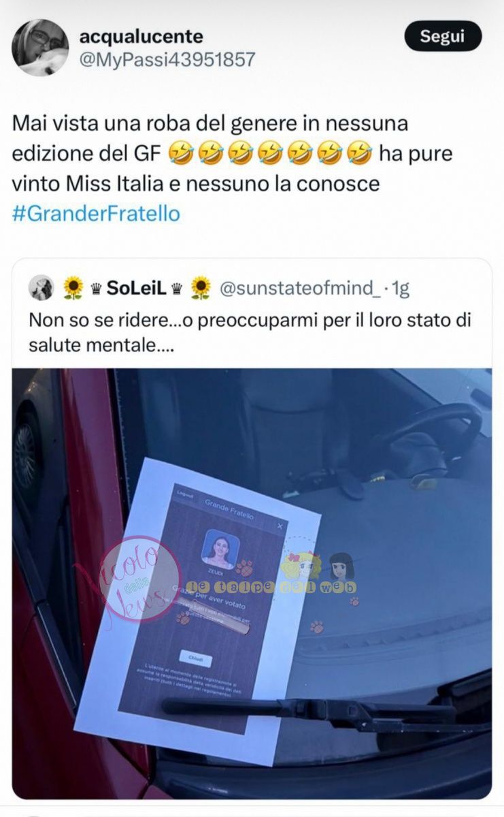Screen dimensions: 504x817
Task: Click the Chiudi button on the printed flyer
Action: point(196,659)
